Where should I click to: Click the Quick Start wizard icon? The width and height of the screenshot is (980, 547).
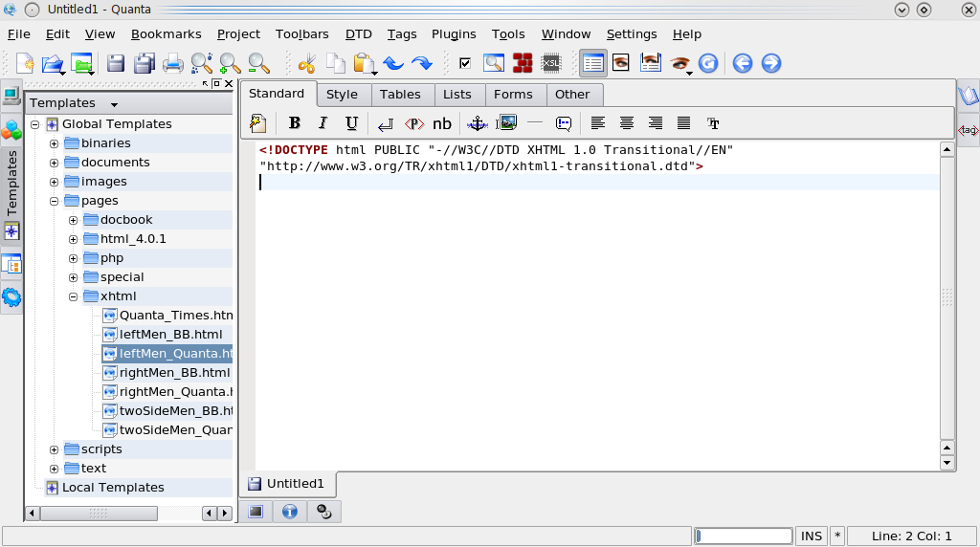(257, 123)
